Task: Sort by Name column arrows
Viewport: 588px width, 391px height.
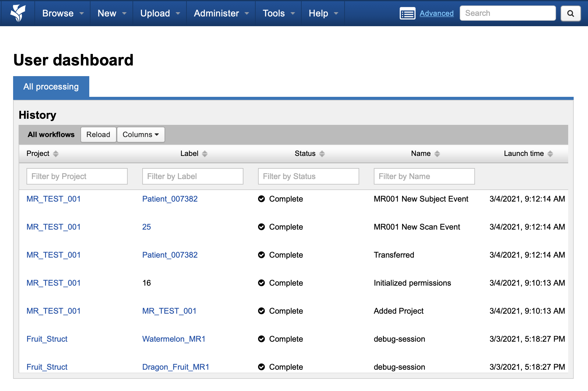Action: click(x=437, y=154)
